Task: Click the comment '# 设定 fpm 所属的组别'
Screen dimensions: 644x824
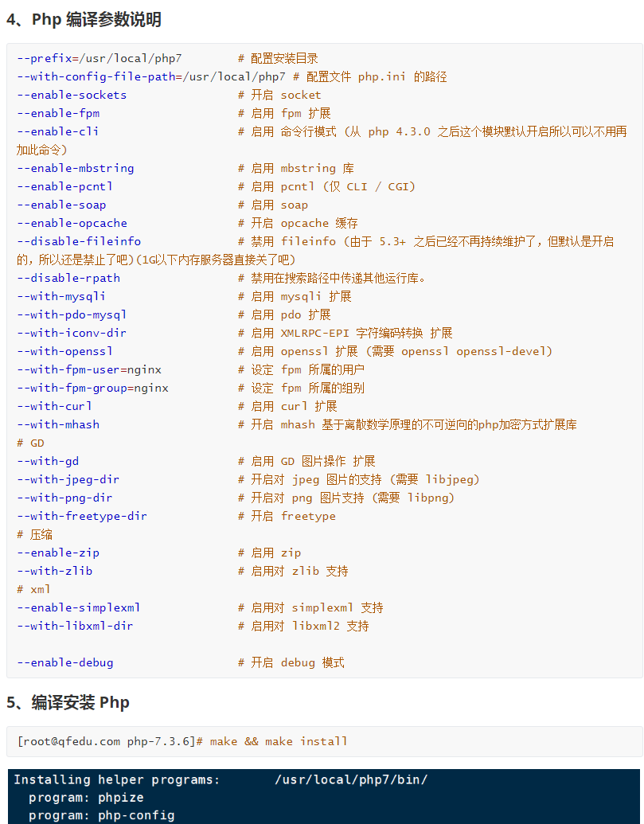Action: (x=301, y=388)
